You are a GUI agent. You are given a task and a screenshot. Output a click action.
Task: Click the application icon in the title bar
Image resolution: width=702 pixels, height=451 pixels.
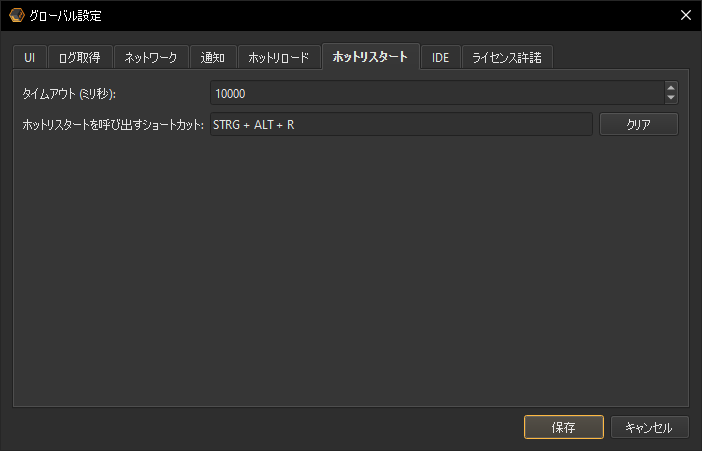[17, 15]
